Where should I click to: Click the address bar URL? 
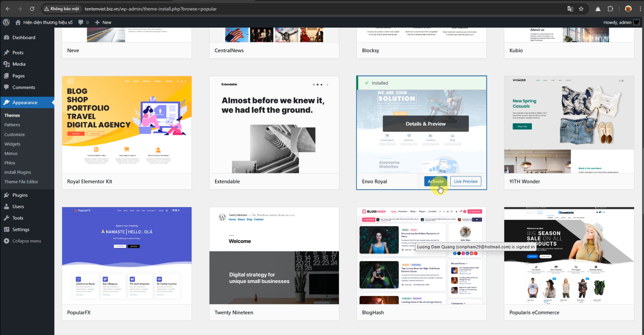click(x=151, y=9)
